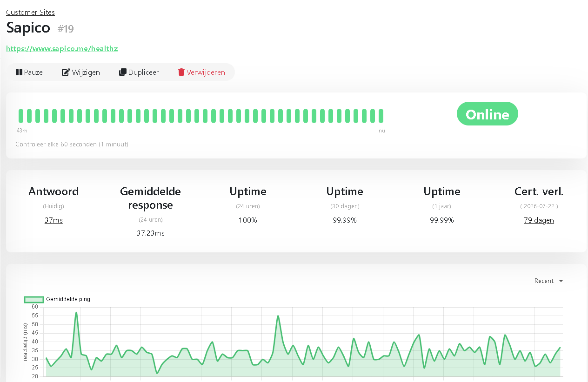
Task: Open the Recent time range dropdown
Action: tap(548, 281)
